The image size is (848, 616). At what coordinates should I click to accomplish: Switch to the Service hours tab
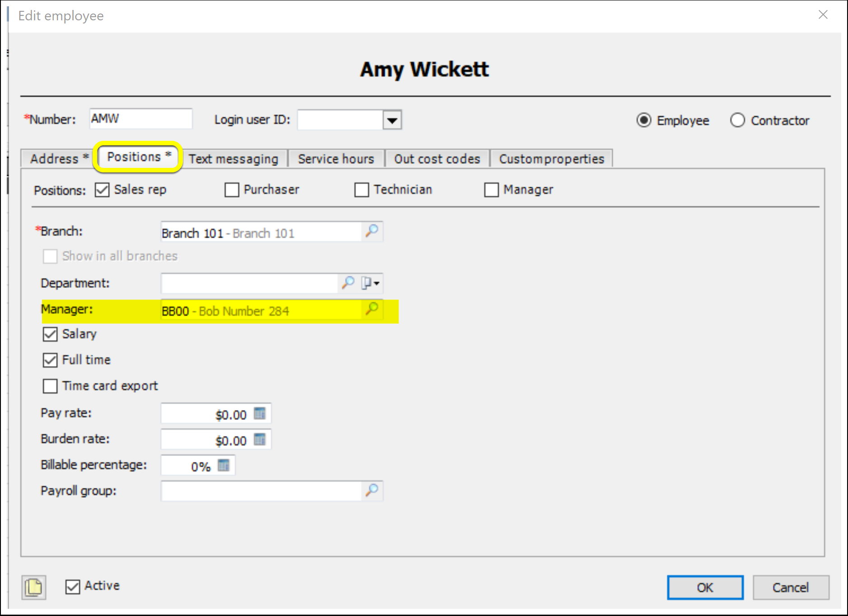pyautogui.click(x=336, y=159)
